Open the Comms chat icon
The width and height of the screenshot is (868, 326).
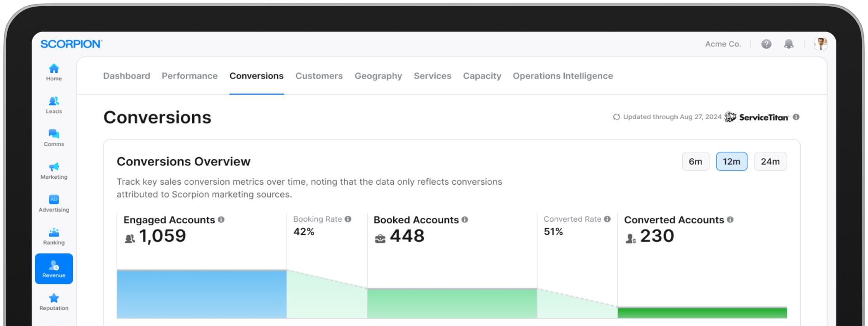(54, 134)
